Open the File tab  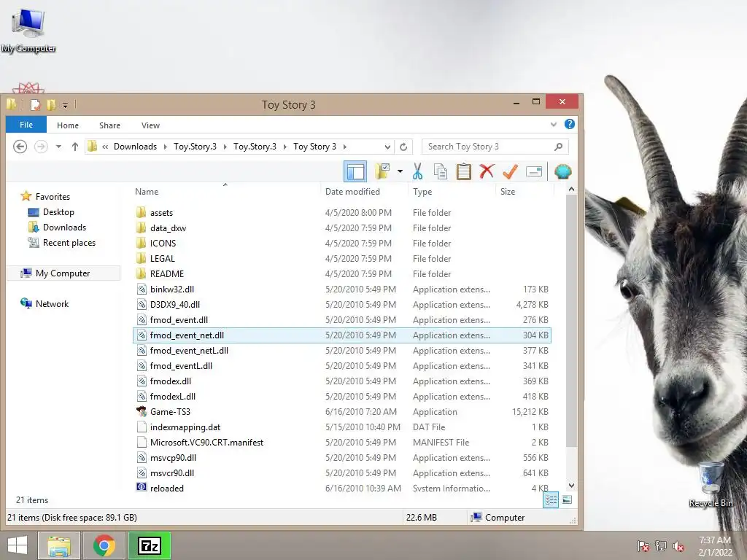(x=26, y=125)
